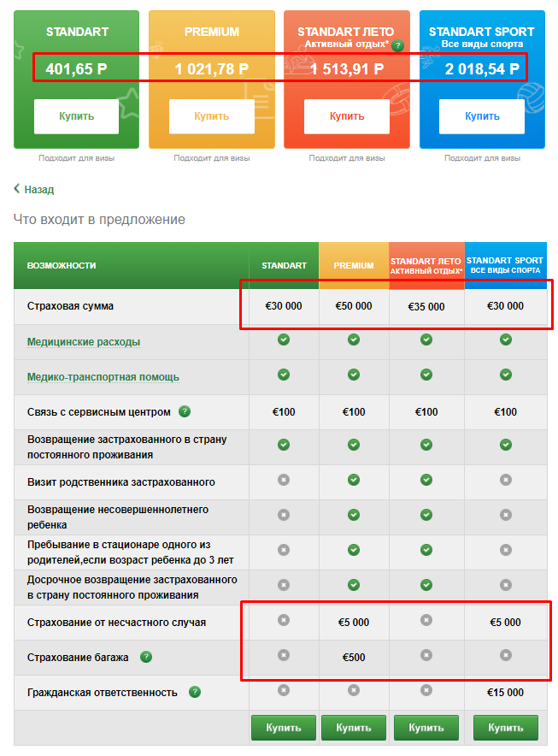Click PREMIUM €100 in Связь с сервисным центром row

pyautogui.click(x=354, y=411)
